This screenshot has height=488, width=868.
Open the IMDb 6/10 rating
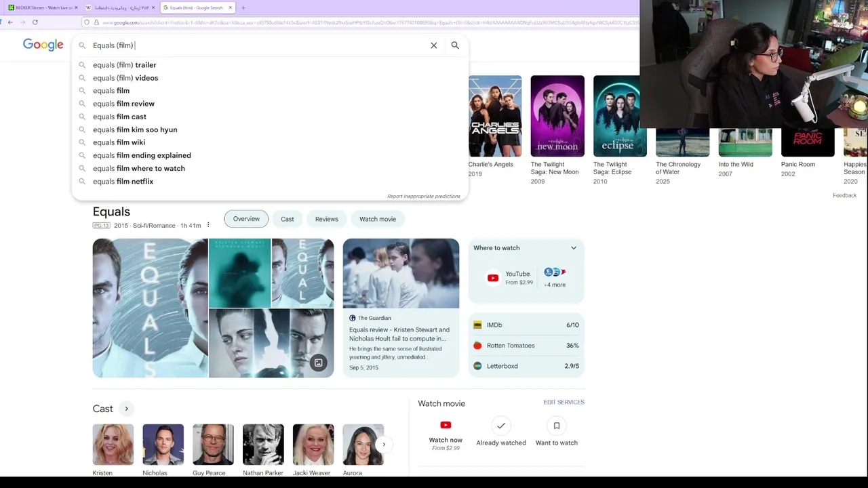point(526,325)
